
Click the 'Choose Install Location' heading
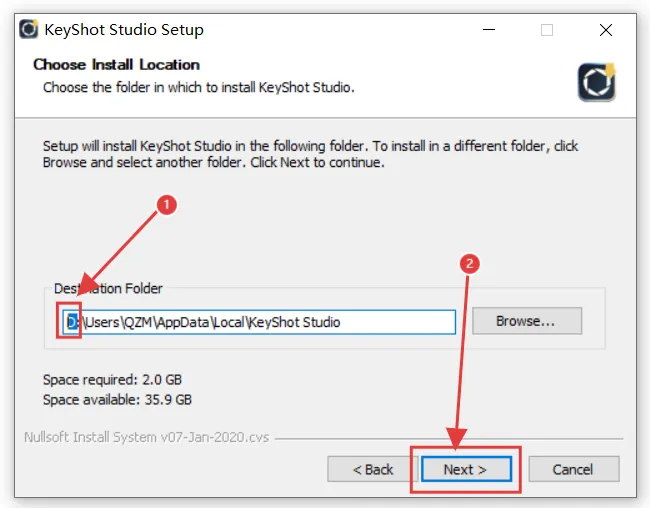click(116, 65)
